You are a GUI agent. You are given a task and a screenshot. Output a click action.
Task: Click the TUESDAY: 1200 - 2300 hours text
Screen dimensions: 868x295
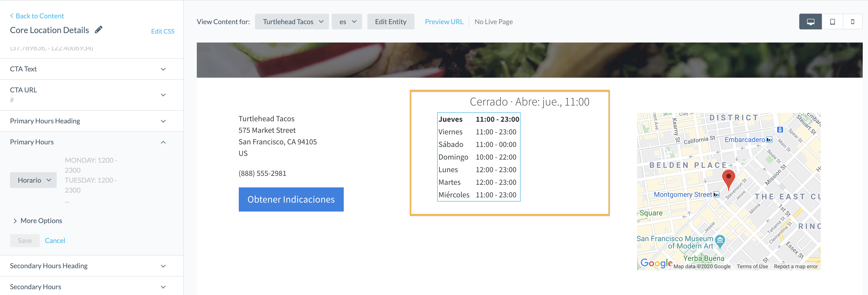pyautogui.click(x=91, y=185)
